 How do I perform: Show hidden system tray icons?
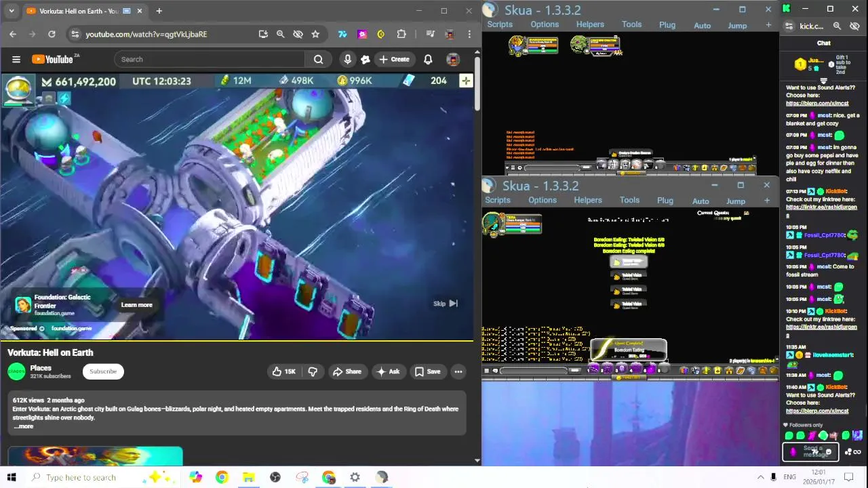[760, 477]
